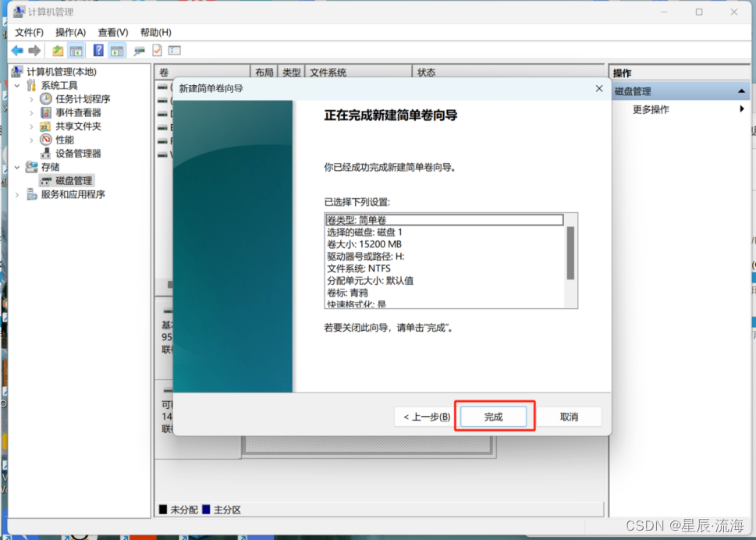Click the 上一步(B) button
756x540 pixels.
point(427,417)
